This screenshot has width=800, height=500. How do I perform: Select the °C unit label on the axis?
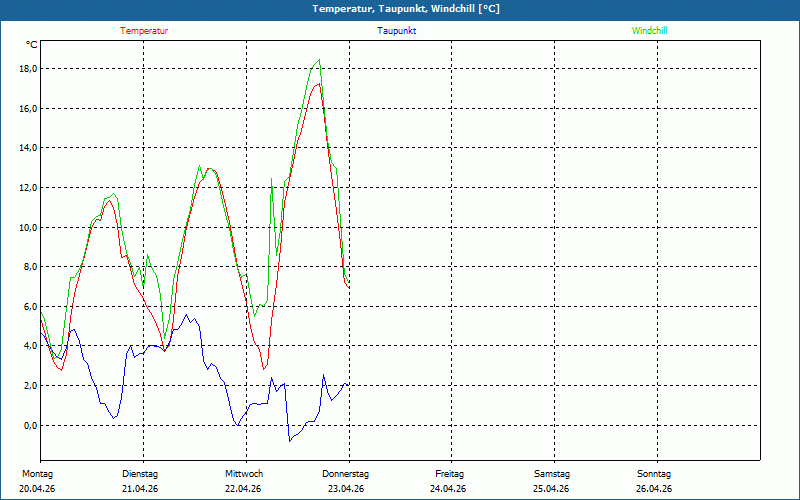tap(31, 45)
